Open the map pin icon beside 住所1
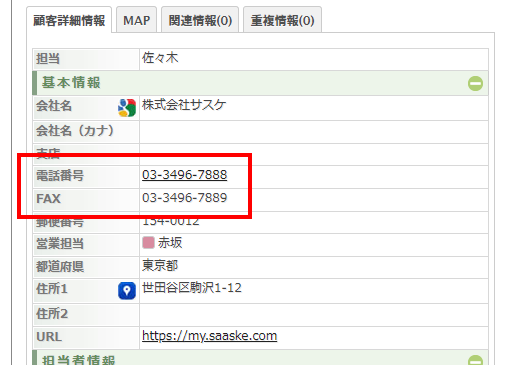The image size is (512, 365). click(x=127, y=291)
